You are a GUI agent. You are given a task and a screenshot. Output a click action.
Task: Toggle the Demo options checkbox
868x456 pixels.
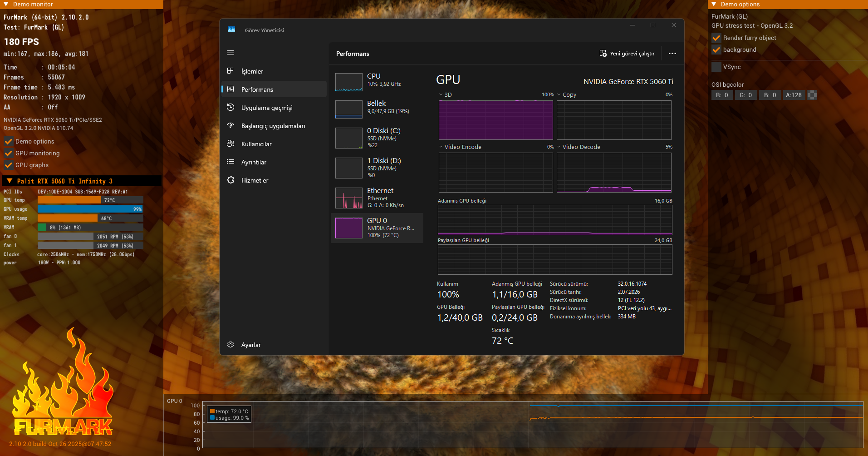[x=8, y=141]
